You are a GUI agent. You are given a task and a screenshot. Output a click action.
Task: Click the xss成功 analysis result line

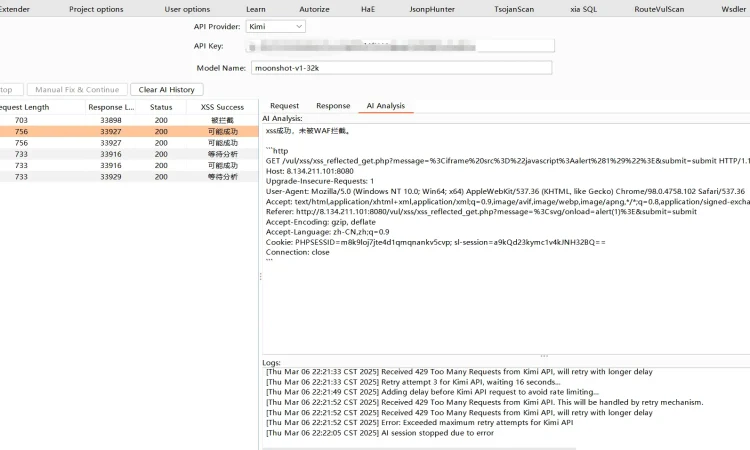[x=309, y=131]
